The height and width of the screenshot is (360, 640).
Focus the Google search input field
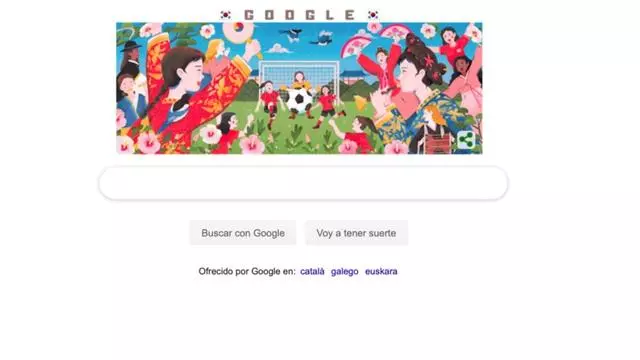pos(303,183)
